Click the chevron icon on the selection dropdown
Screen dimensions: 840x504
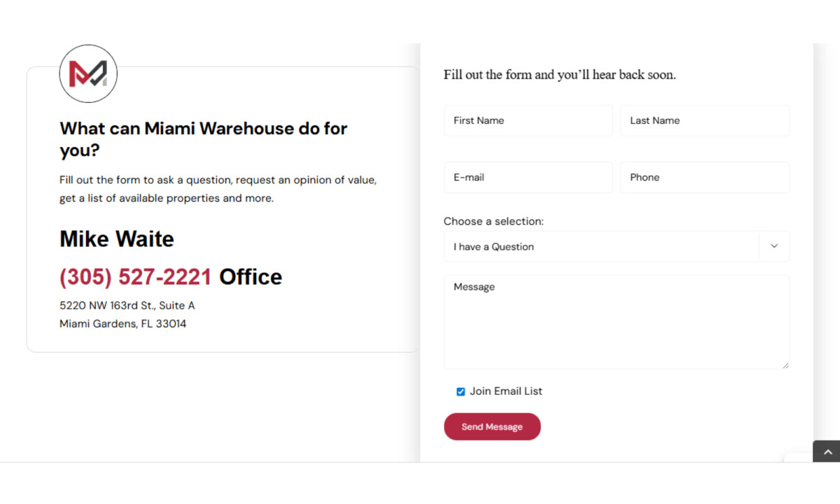point(774,246)
